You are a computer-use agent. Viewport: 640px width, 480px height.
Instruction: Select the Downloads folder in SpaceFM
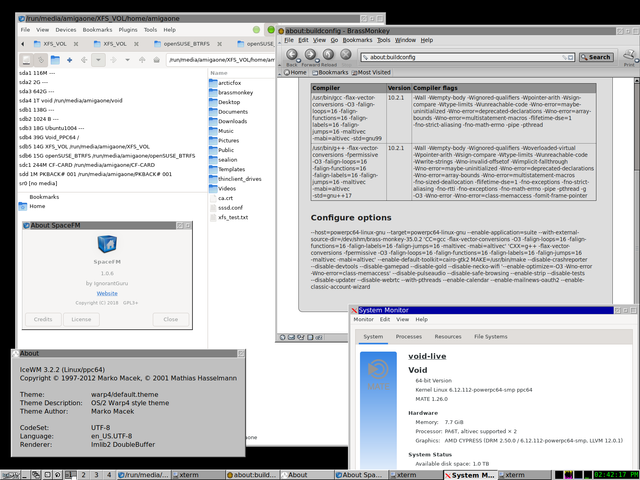(x=232, y=121)
